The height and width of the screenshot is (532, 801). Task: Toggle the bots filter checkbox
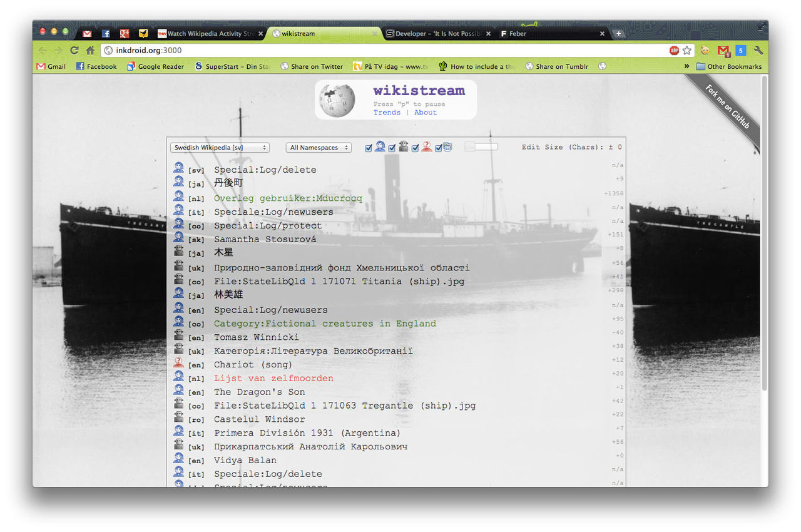[392, 148]
